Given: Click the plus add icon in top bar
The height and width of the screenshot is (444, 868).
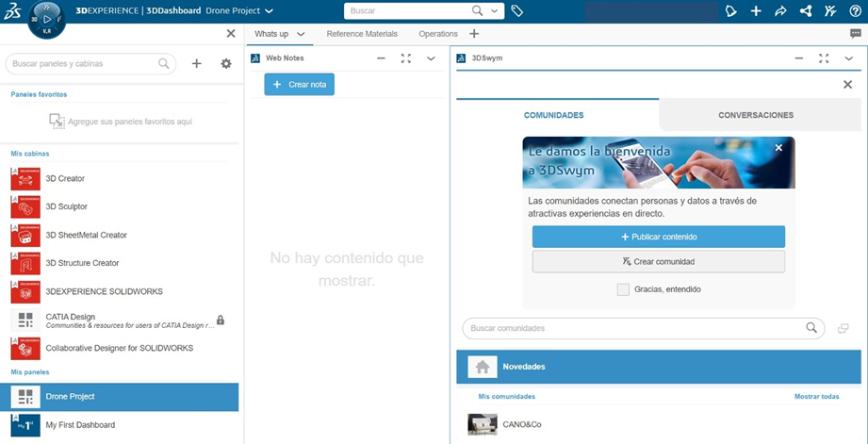Looking at the screenshot, I should pyautogui.click(x=756, y=11).
